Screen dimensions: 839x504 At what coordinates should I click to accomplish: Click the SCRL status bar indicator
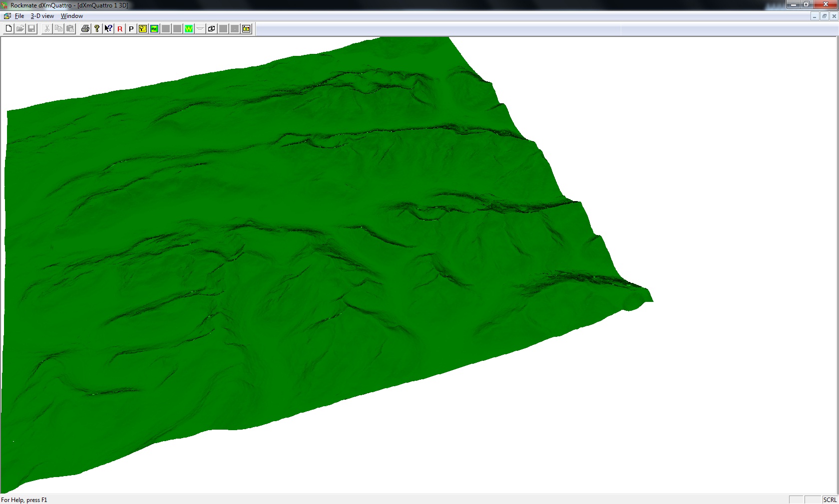830,500
